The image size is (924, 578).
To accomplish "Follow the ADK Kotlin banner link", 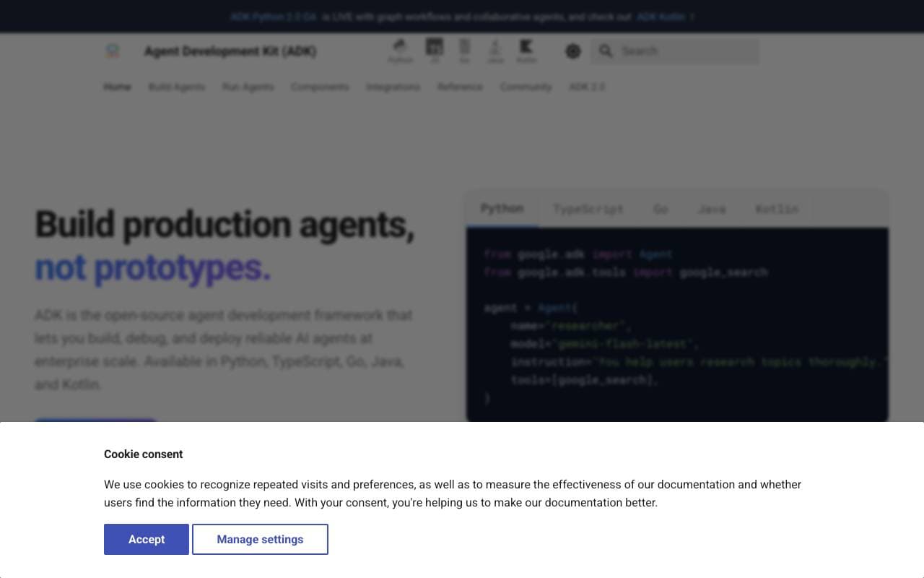I will coord(661,17).
